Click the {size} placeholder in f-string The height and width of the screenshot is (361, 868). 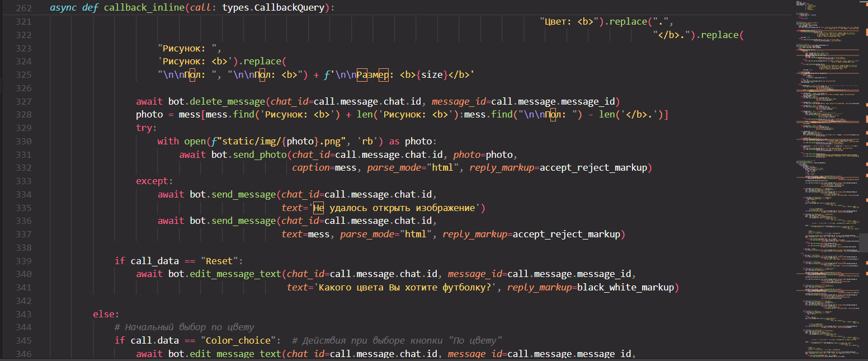[x=431, y=75]
